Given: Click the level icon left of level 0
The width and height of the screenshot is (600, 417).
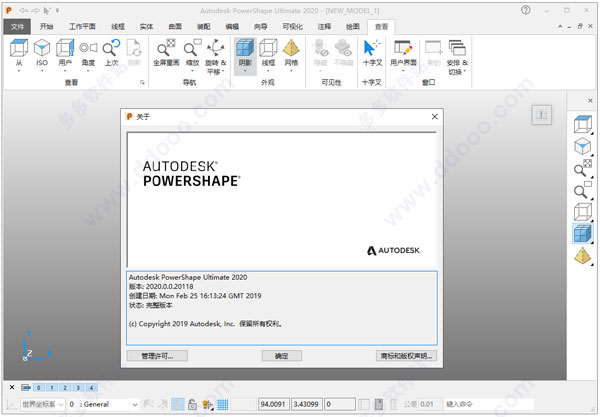Looking at the screenshot, I should (x=26, y=388).
